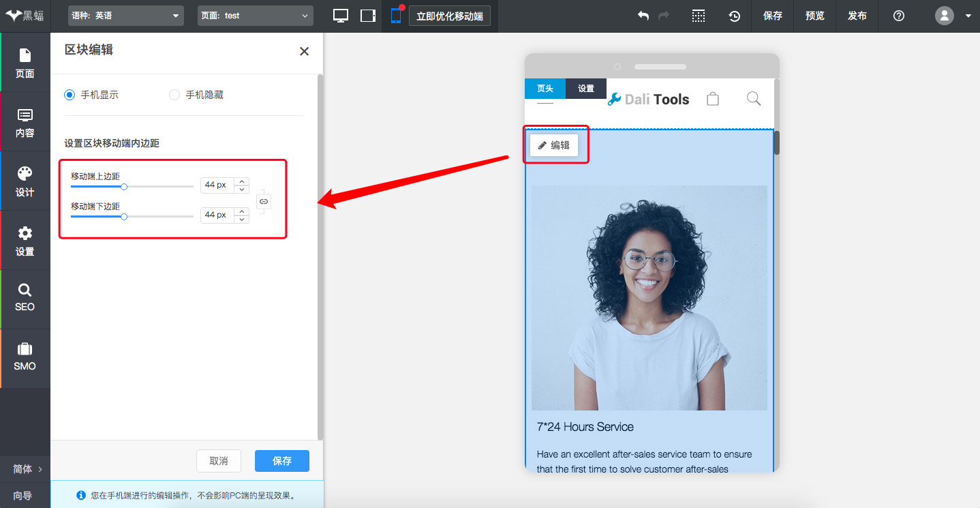Viewport: 980px width, 508px height.
Task: Select the mobile phone preview icon
Action: pos(395,16)
